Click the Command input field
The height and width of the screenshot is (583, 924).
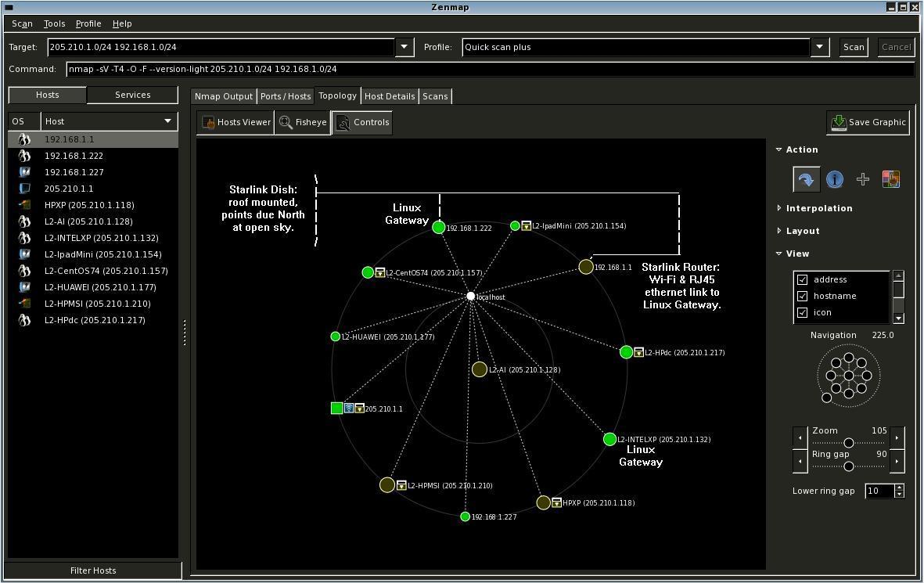click(491, 69)
